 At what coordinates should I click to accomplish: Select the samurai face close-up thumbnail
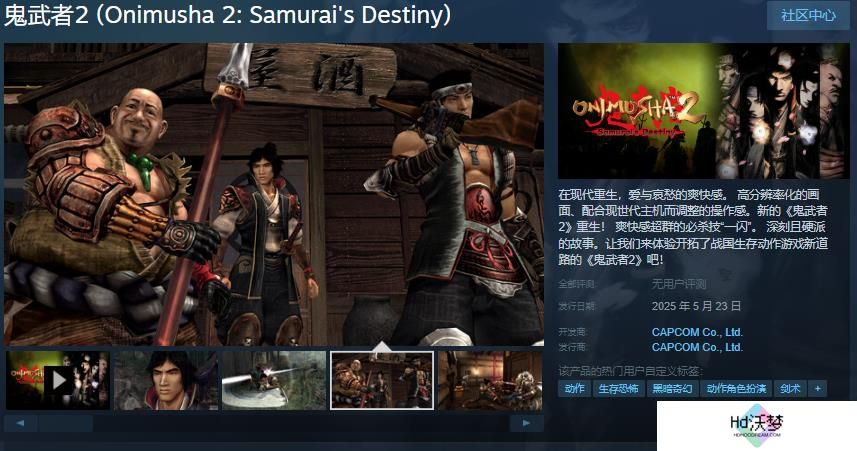point(166,380)
